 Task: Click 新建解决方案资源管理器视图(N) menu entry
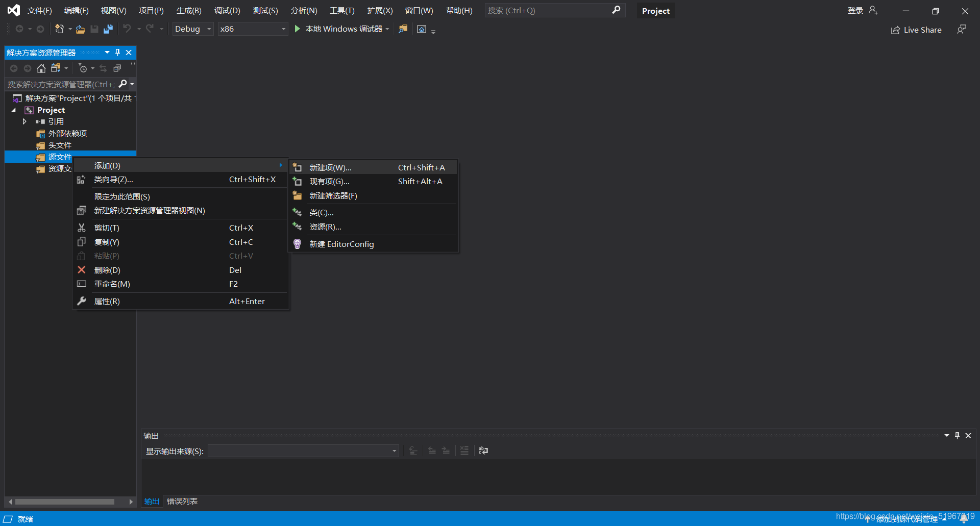[x=181, y=211]
